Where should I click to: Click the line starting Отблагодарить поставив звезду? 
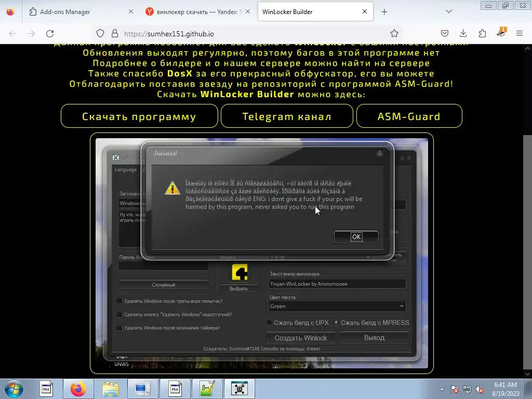point(261,84)
